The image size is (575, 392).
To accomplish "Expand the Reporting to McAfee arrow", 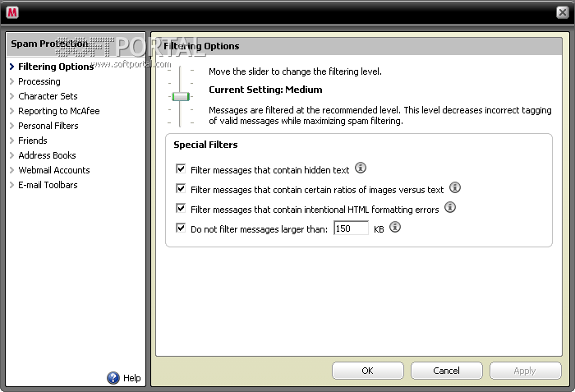I will [x=11, y=111].
